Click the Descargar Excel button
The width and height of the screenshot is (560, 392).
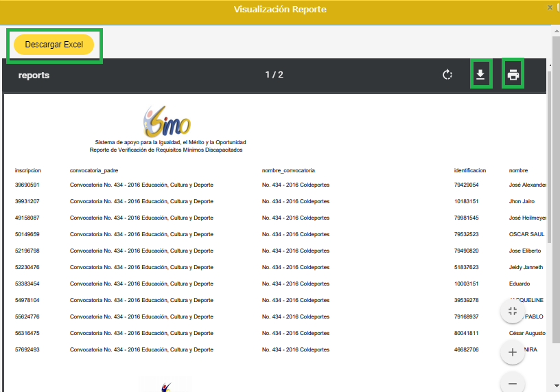point(54,45)
